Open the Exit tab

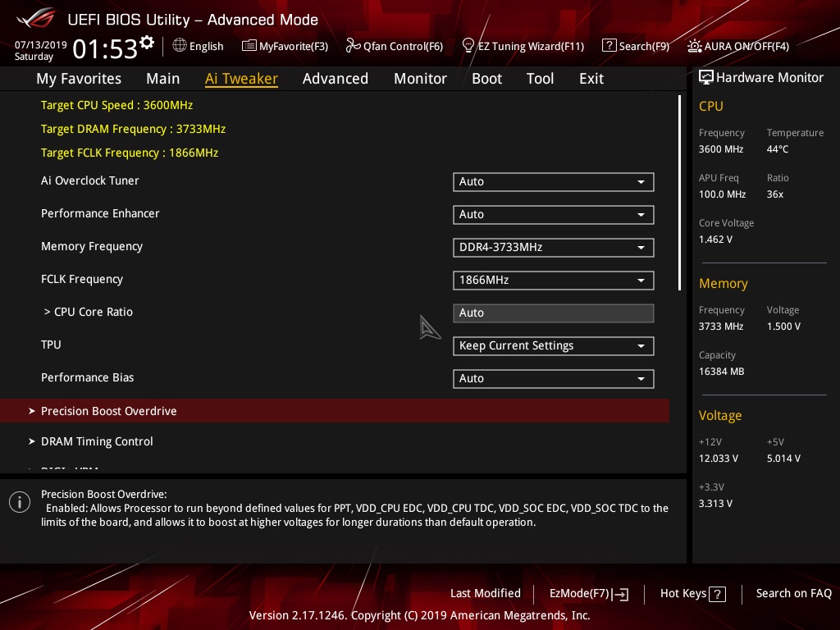pos(591,79)
